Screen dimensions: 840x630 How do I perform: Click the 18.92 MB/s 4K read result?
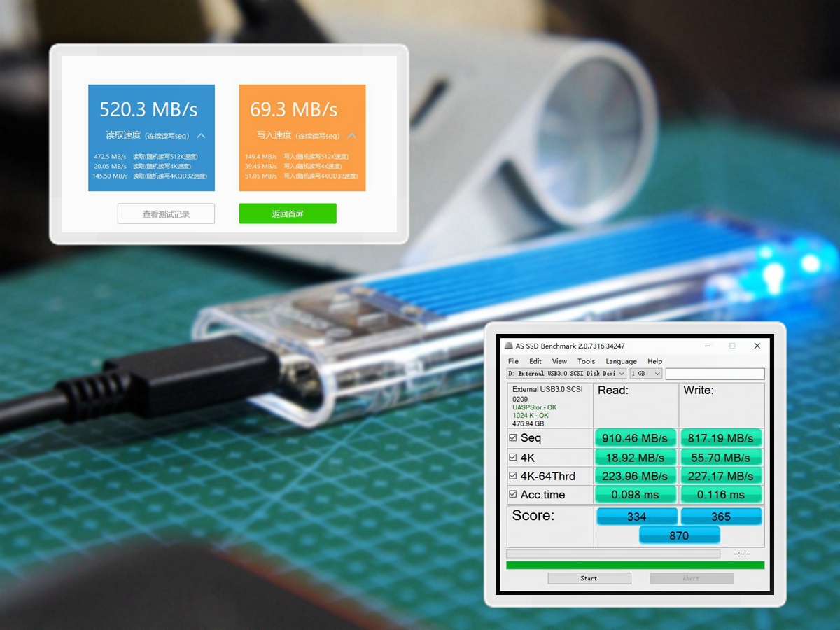(x=636, y=457)
